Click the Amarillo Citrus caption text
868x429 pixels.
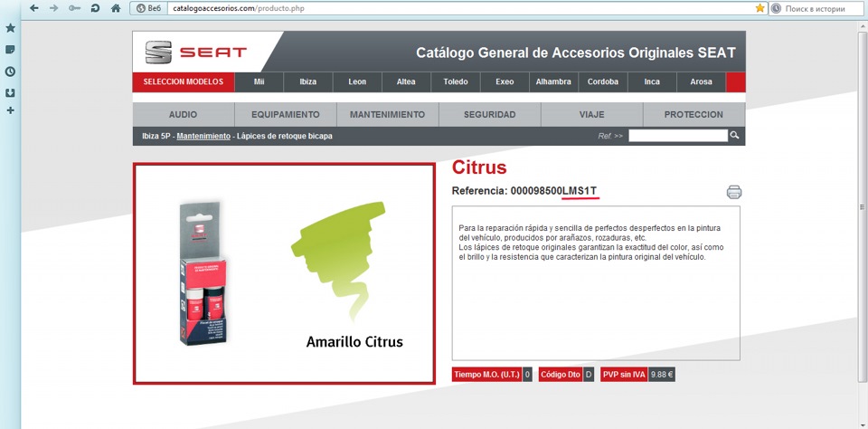(x=354, y=341)
